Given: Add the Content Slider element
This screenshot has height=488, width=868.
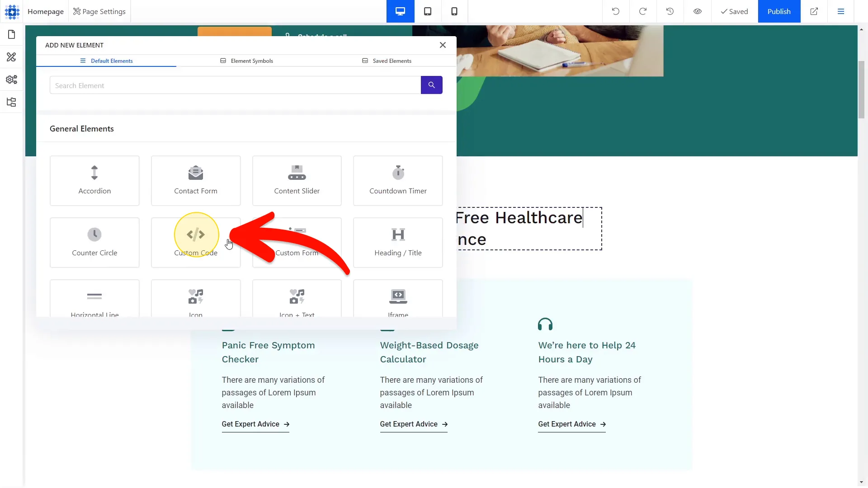Looking at the screenshot, I should 297,181.
